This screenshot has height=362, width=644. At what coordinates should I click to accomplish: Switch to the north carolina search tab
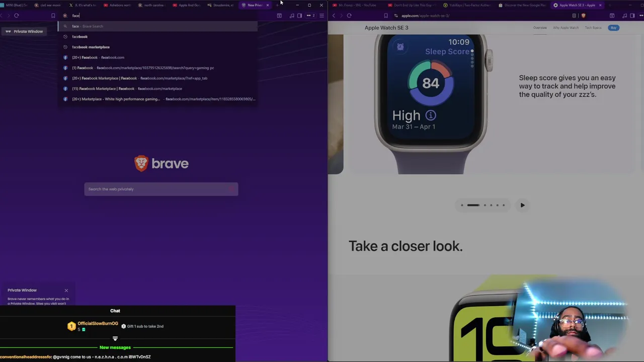click(152, 5)
